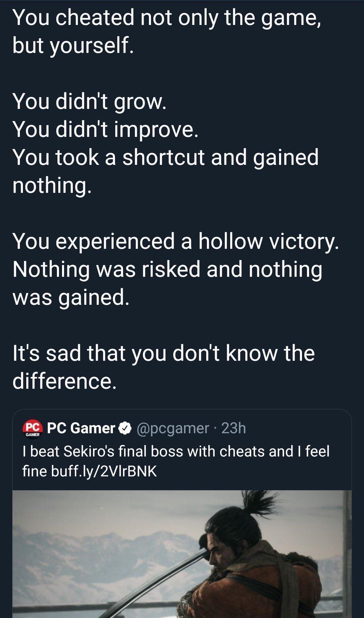The height and width of the screenshot is (618, 364).
Task: Click the "but yourself." line
Action: coord(73,45)
